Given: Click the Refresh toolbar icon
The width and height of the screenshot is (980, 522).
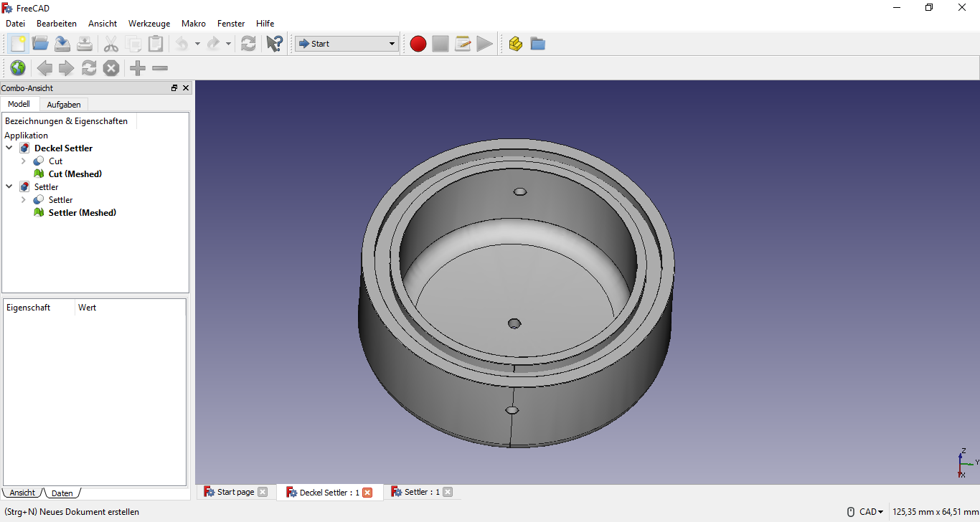Looking at the screenshot, I should coord(248,44).
